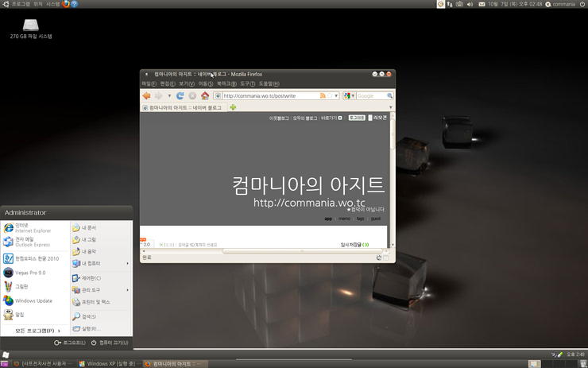Viewport: 588px width, 368px height.
Task: Open the 북마크 (Bookmarks) menu in Firefox
Action: click(225, 83)
